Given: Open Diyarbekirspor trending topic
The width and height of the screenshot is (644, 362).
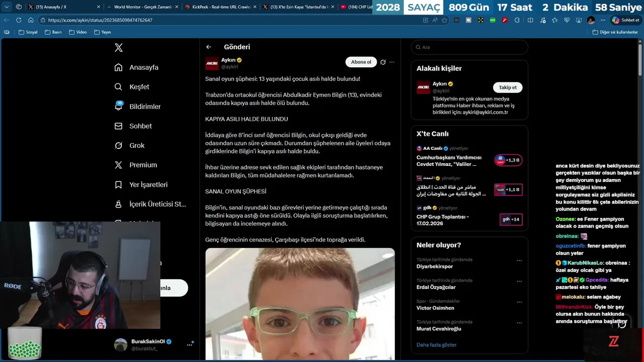Looking at the screenshot, I should click(435, 266).
